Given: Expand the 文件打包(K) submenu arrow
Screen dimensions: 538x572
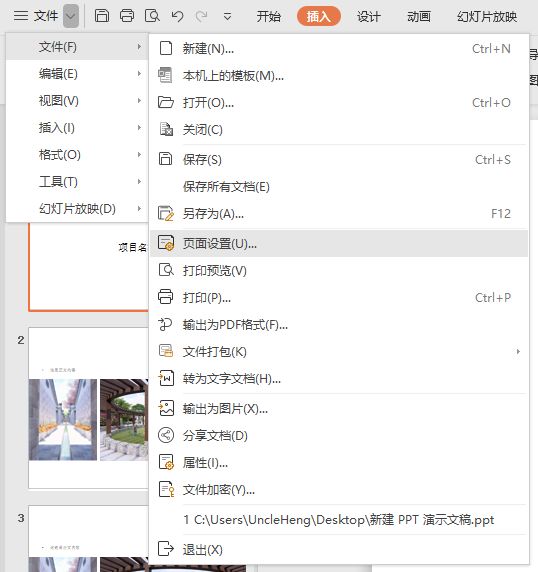Looking at the screenshot, I should [518, 352].
